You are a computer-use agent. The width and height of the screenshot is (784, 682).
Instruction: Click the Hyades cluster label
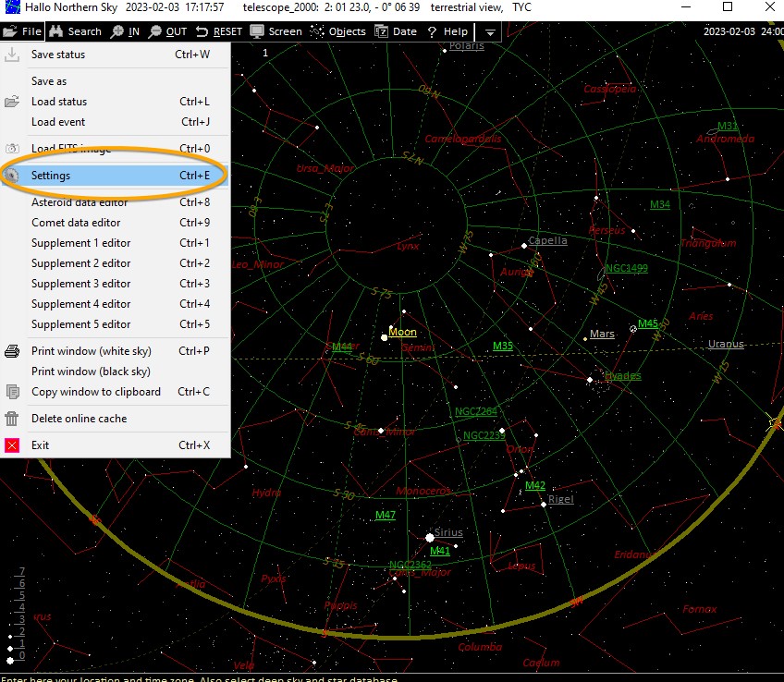coord(623,375)
